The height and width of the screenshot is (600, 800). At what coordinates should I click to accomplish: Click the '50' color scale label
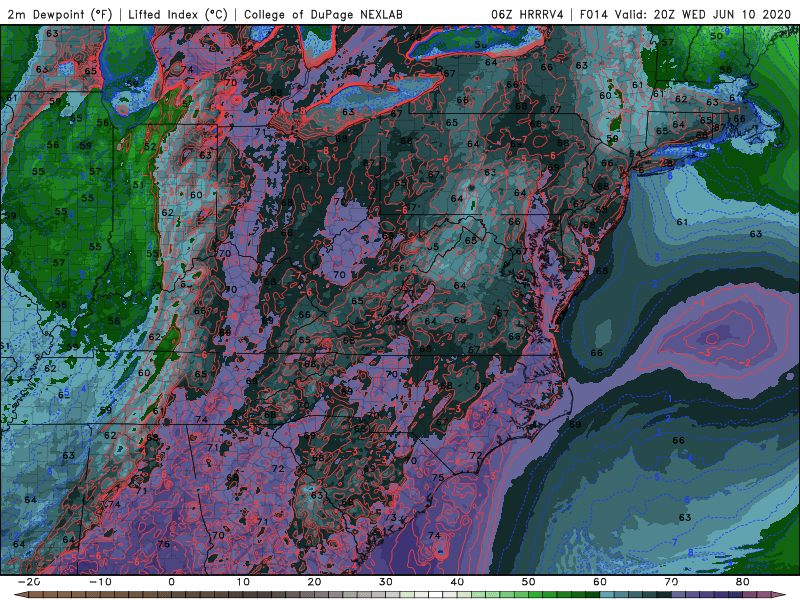pos(529,582)
